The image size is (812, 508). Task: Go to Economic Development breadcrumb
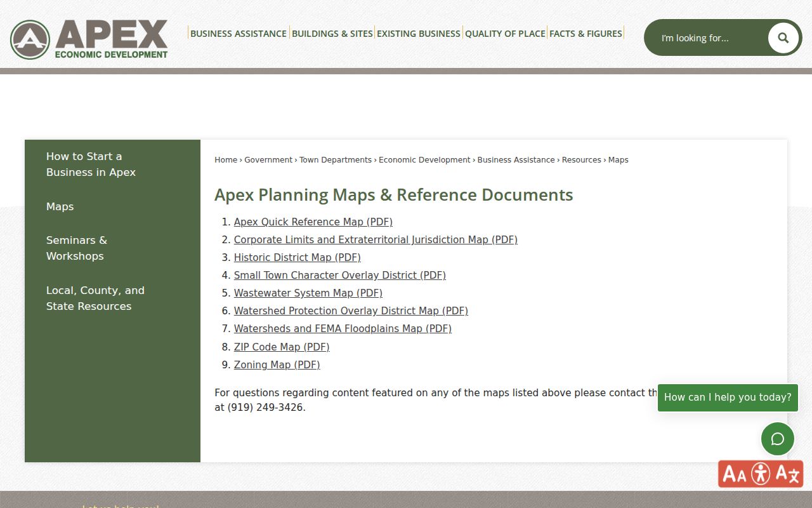pyautogui.click(x=424, y=160)
